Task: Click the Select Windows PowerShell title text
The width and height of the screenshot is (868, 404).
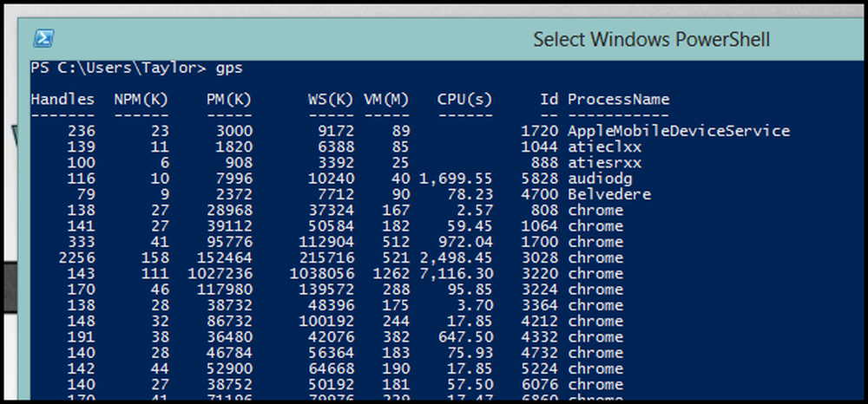Action: (x=652, y=39)
